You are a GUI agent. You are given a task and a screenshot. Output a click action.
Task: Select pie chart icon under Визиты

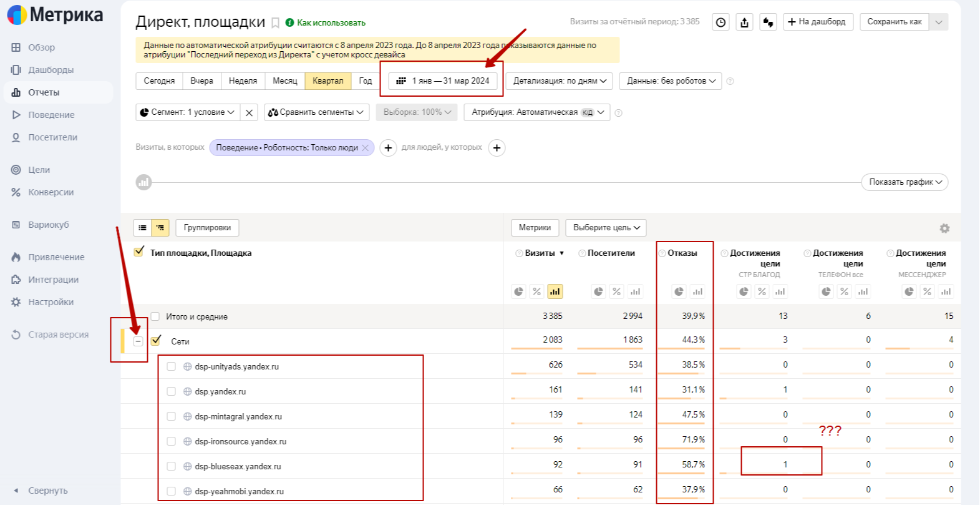click(518, 291)
